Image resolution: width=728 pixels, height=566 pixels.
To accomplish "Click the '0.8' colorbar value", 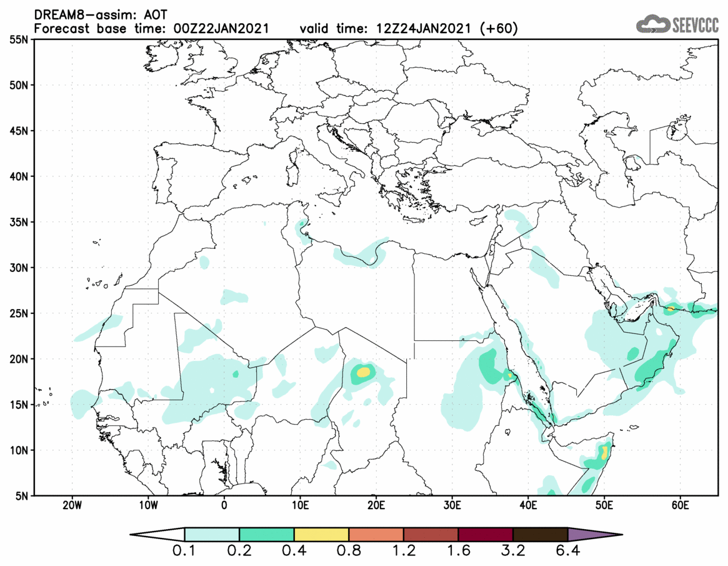I will tap(349, 551).
